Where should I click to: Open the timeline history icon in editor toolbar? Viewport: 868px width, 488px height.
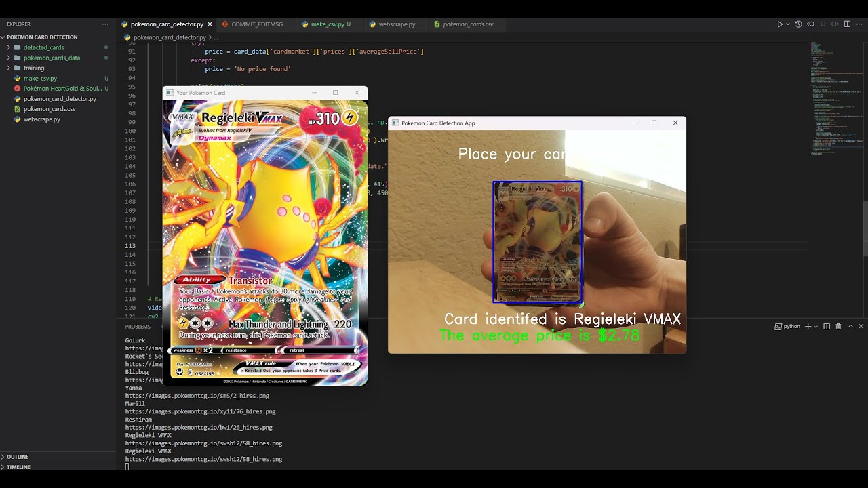(798, 24)
